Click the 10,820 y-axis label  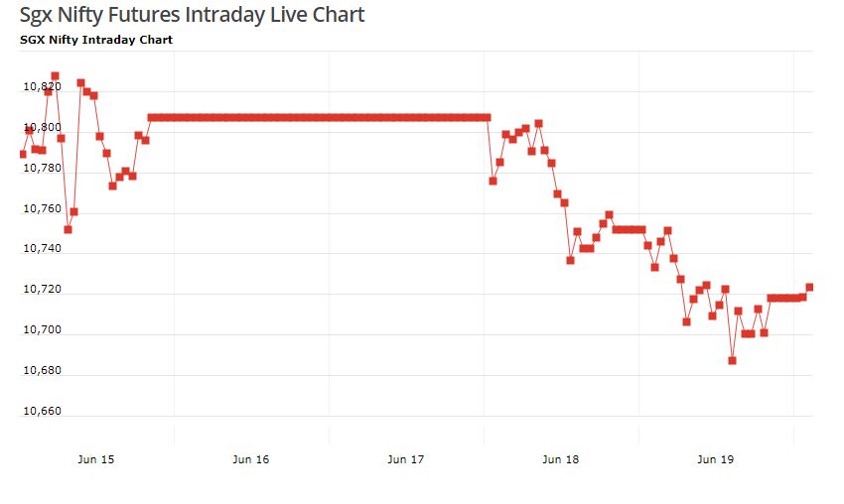pos(42,87)
